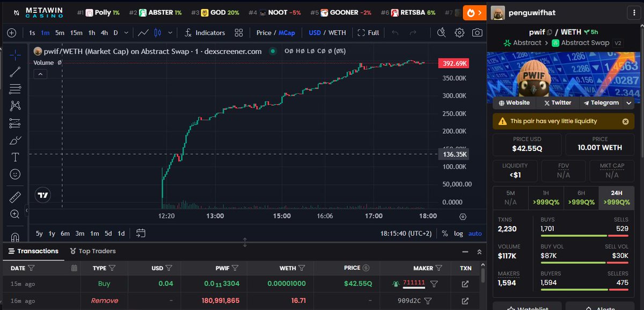
Task: Take a chart snapshot with camera icon
Action: tap(477, 33)
